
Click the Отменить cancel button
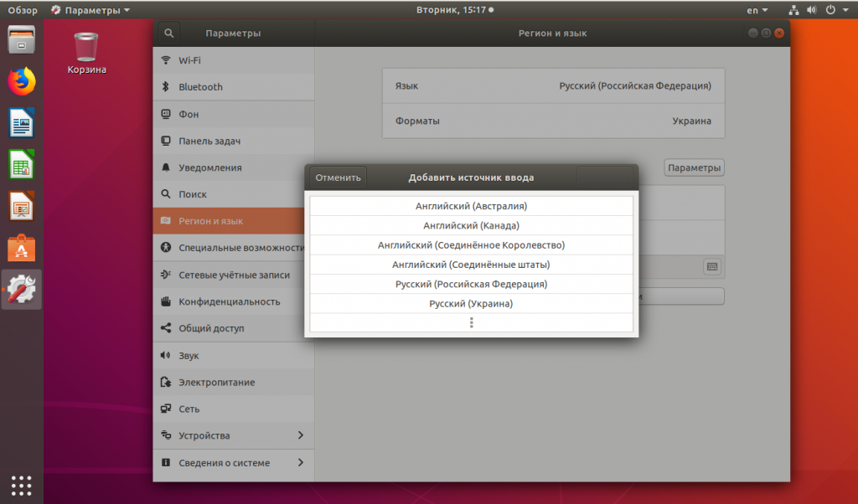click(338, 177)
